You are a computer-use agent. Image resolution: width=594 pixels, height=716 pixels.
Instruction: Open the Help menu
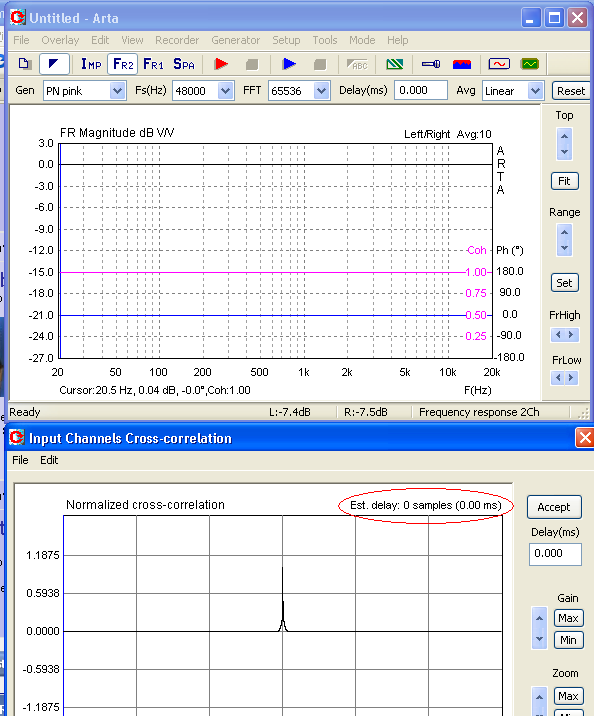(398, 40)
